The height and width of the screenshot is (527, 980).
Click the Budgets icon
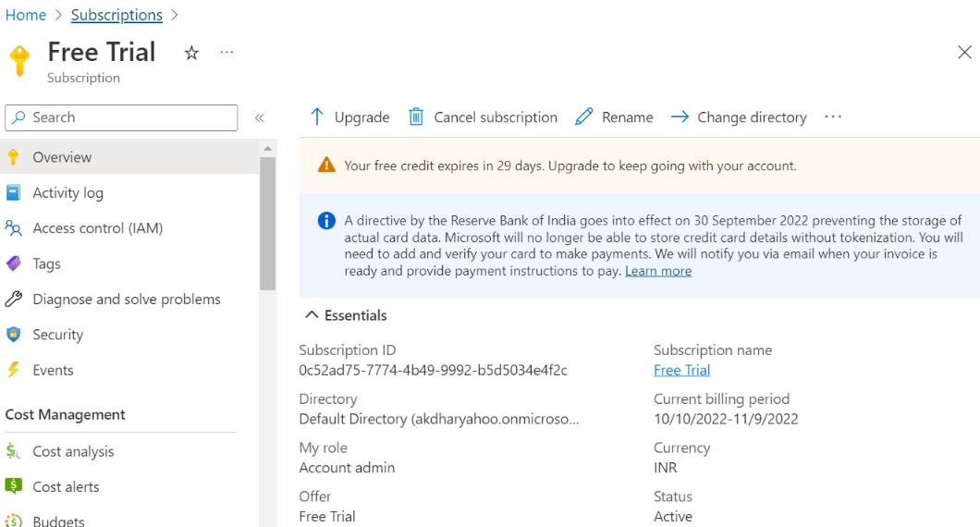click(x=13, y=521)
